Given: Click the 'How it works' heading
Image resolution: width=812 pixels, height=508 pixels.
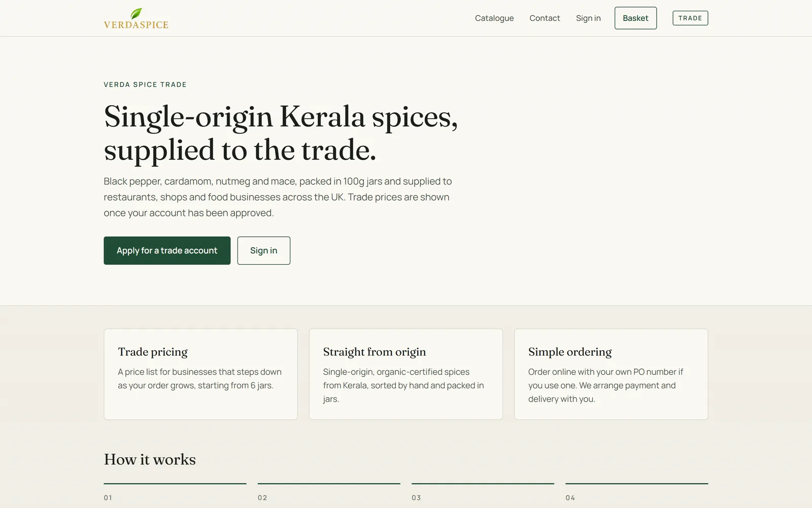Looking at the screenshot, I should point(150,459).
